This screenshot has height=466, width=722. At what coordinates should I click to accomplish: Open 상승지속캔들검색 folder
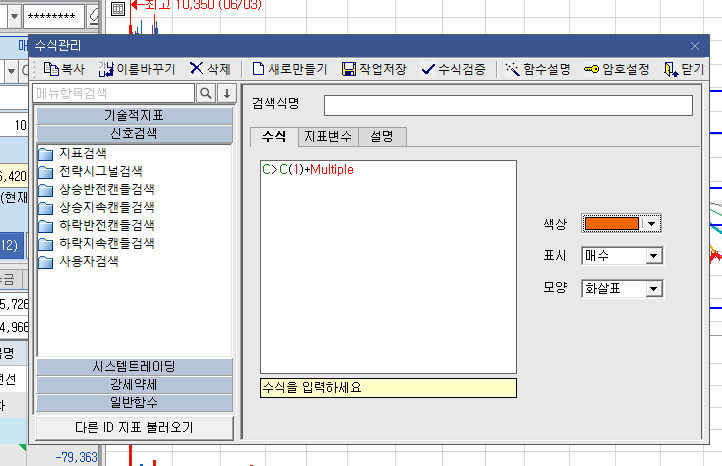click(97, 208)
